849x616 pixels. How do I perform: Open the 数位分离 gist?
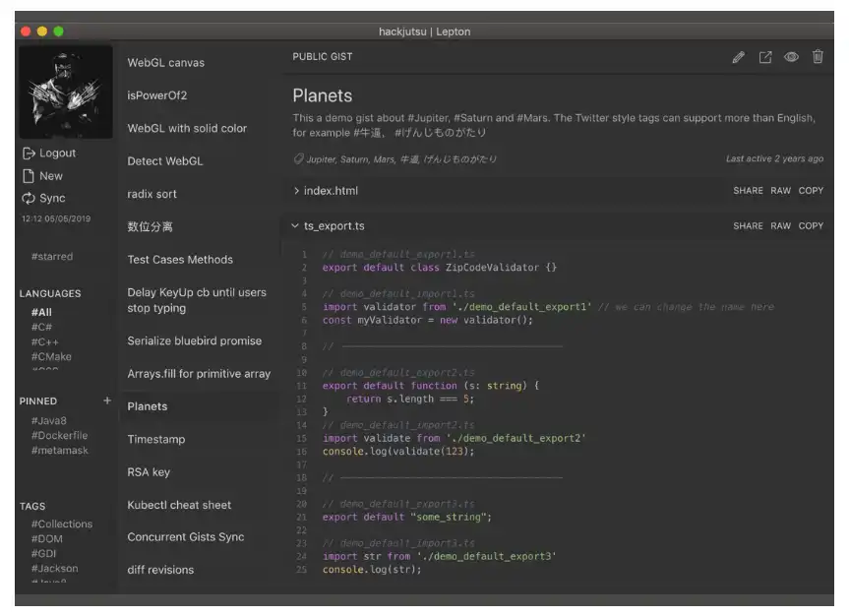pyautogui.click(x=150, y=226)
